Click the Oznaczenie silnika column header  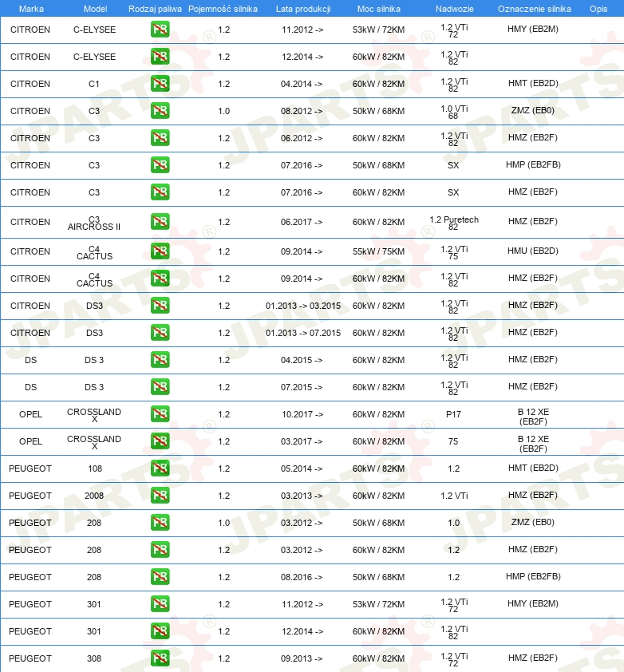tap(535, 9)
